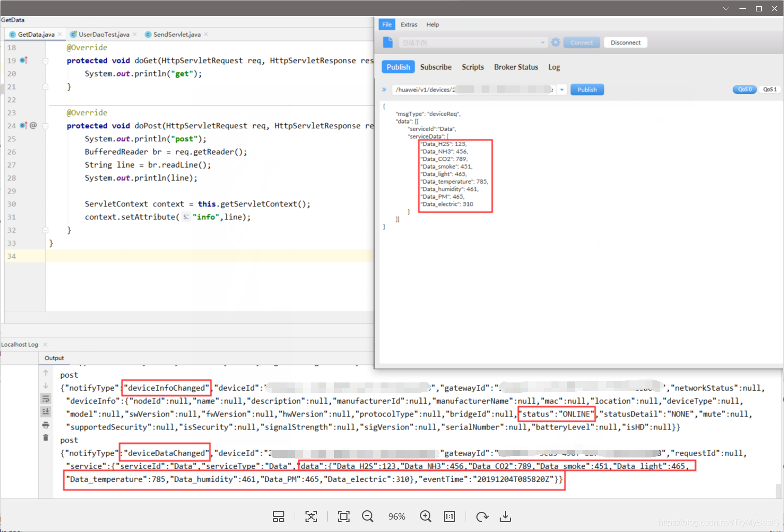The image size is (784, 532).
Task: Close the UserDaoTest.java tab
Action: [x=135, y=34]
